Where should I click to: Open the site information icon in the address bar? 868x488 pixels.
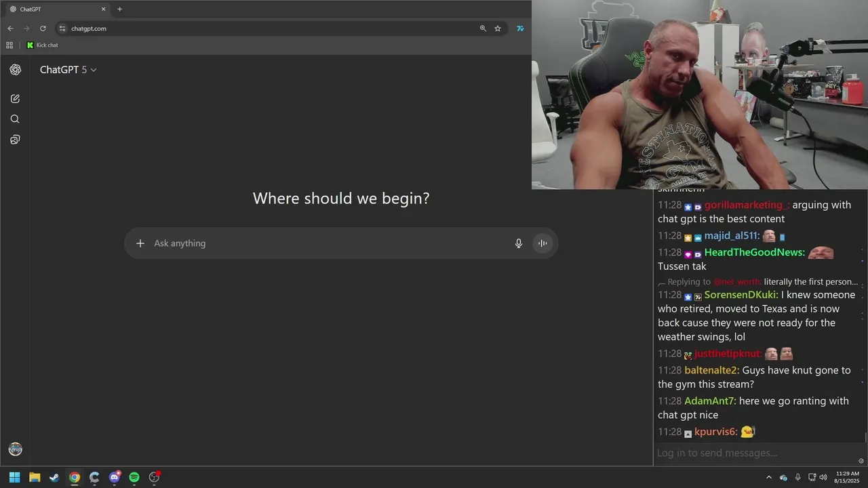click(x=62, y=28)
